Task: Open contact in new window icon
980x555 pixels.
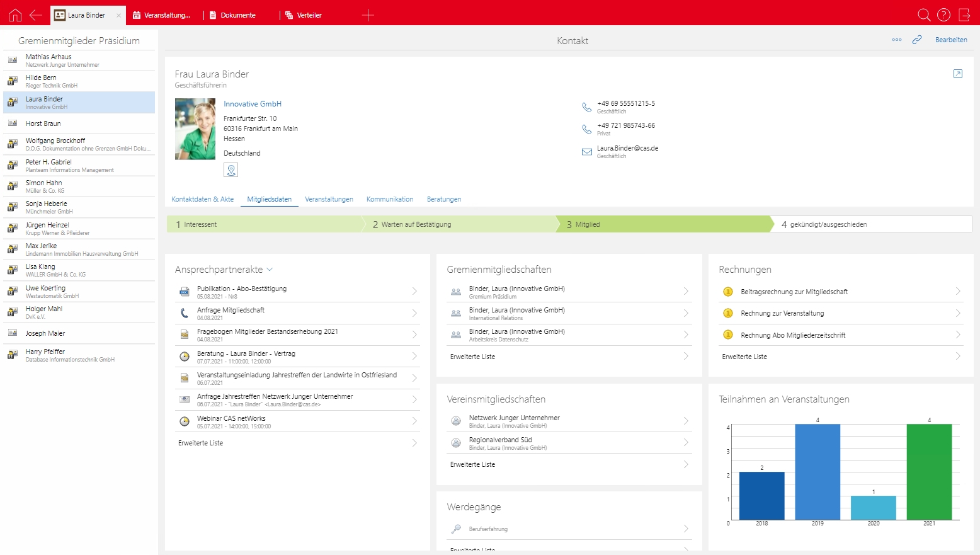Action: pyautogui.click(x=958, y=74)
